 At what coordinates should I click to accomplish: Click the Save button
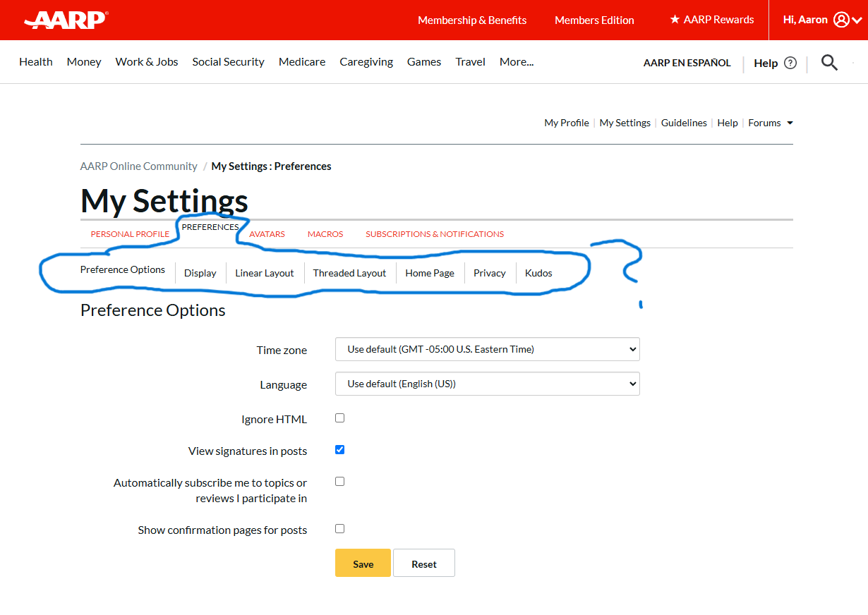coord(362,563)
